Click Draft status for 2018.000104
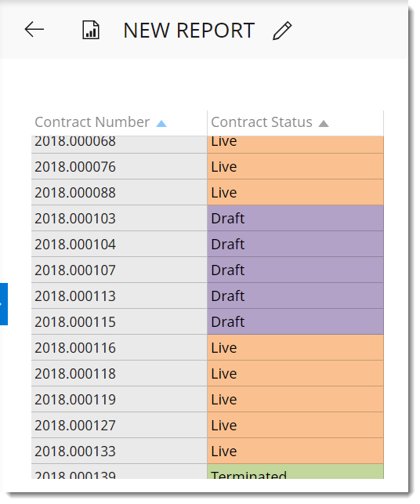This screenshot has width=420, height=504. pyautogui.click(x=295, y=244)
